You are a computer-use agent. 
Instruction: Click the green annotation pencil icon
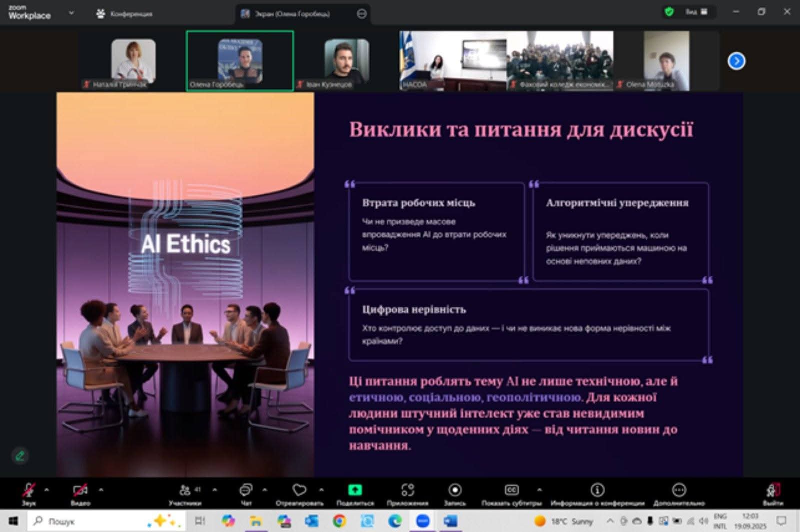point(20,456)
